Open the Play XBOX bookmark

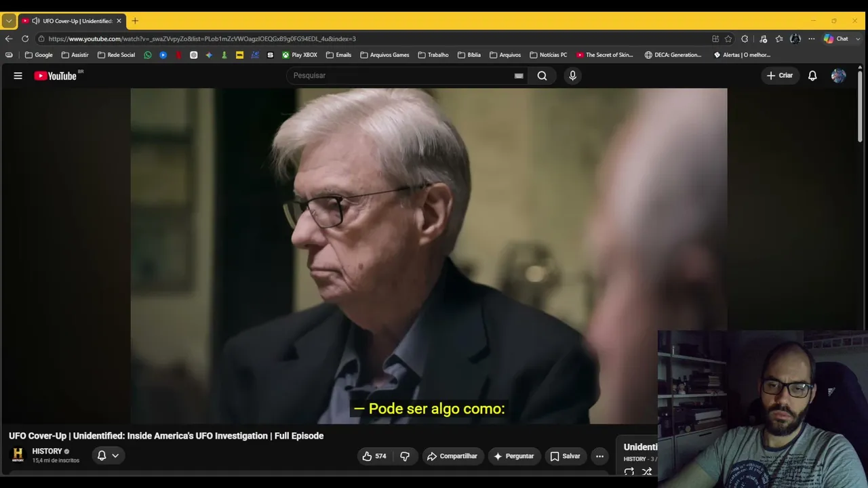click(x=300, y=55)
